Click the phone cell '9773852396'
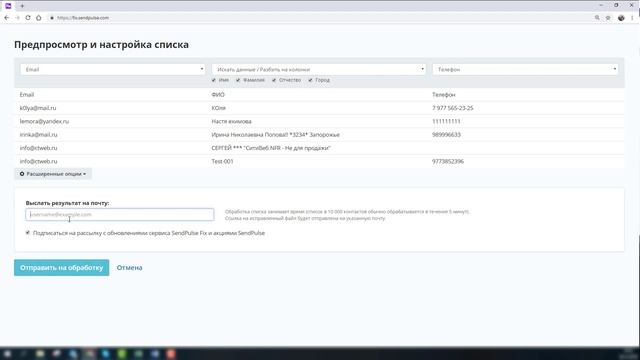Screen dimensions: 640x360 [x=448, y=161]
